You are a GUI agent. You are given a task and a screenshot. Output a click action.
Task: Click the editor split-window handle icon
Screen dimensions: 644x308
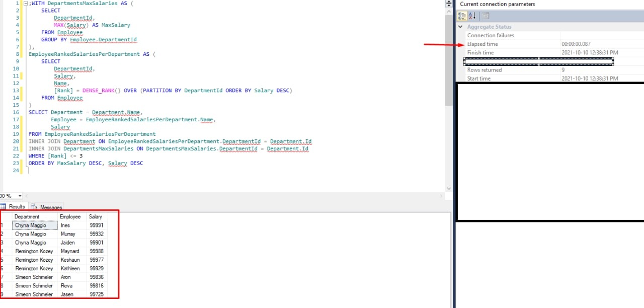coord(449,4)
